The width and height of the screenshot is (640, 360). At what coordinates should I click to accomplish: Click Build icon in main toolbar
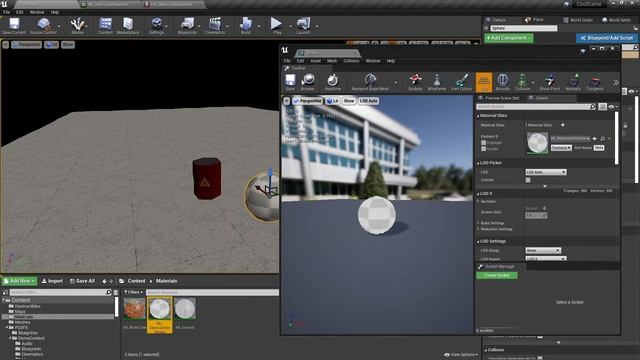pyautogui.click(x=246, y=26)
